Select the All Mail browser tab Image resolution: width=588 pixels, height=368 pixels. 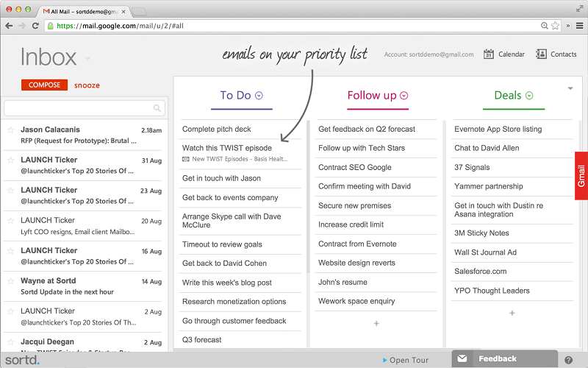tap(84, 12)
